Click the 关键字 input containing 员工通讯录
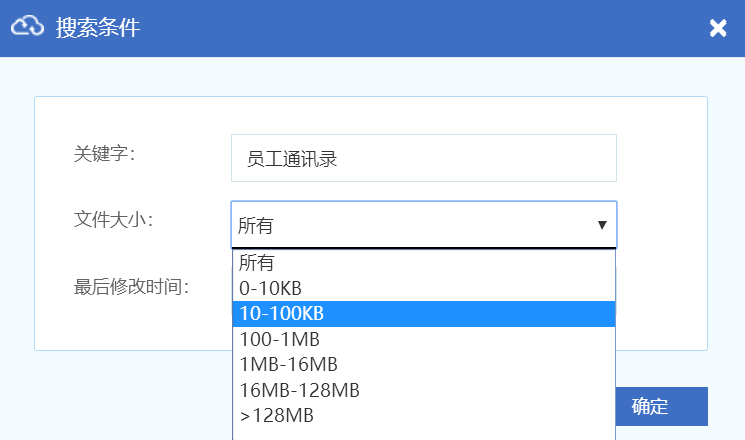 (x=423, y=158)
